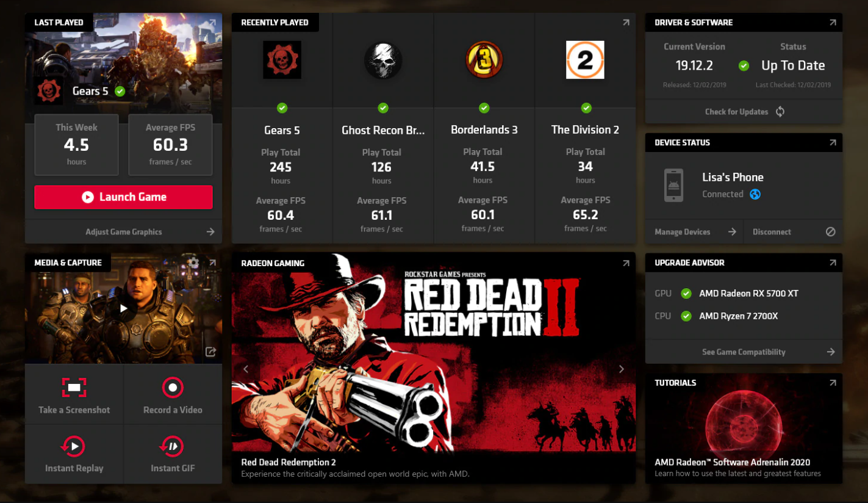Open Instant Replay capture option

tap(74, 446)
